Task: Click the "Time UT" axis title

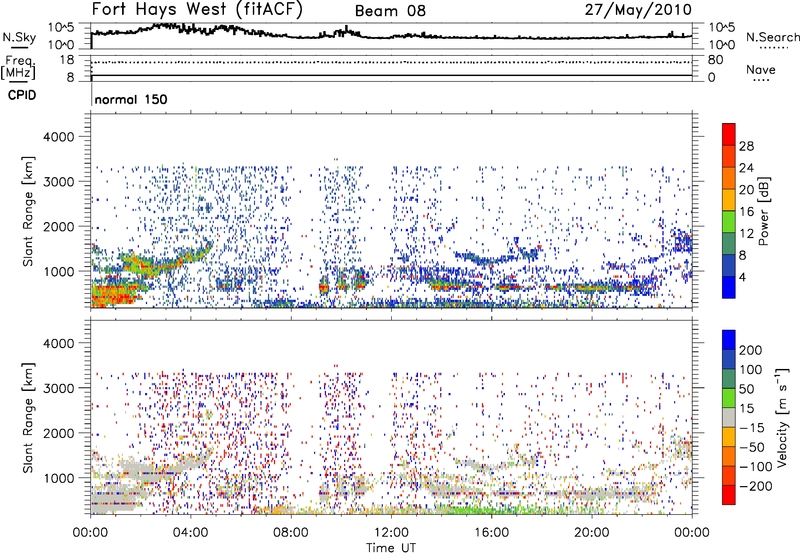Action: click(x=391, y=548)
